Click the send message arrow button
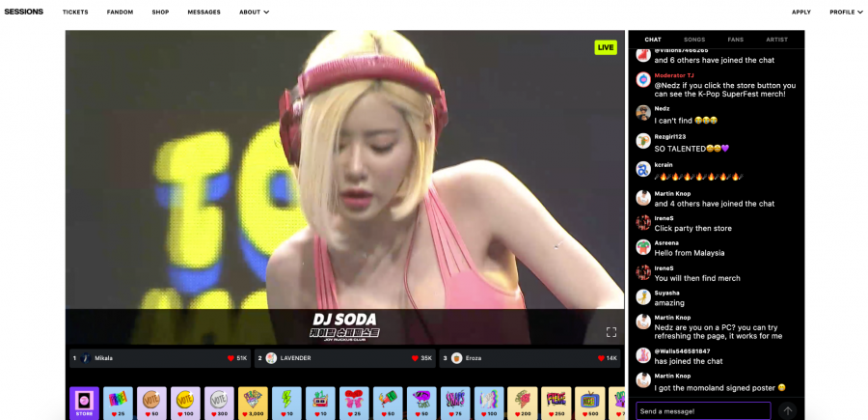 point(787,411)
